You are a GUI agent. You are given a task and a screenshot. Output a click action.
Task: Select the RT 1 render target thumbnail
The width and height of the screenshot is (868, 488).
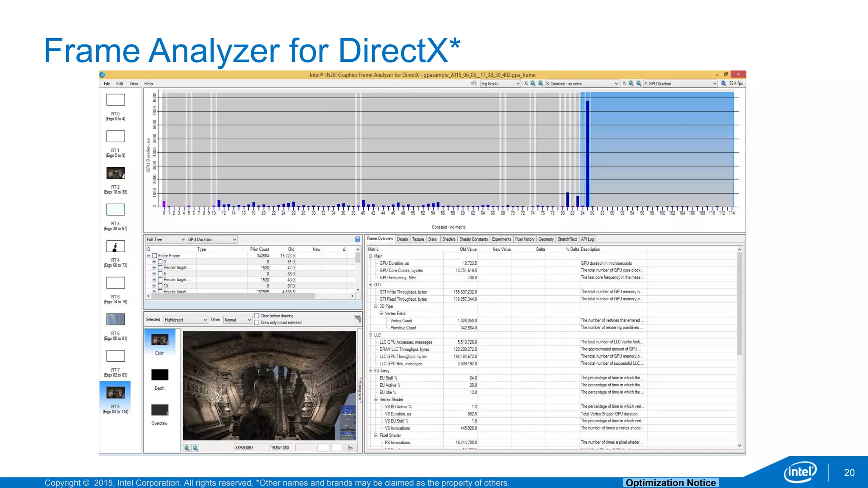tap(115, 136)
